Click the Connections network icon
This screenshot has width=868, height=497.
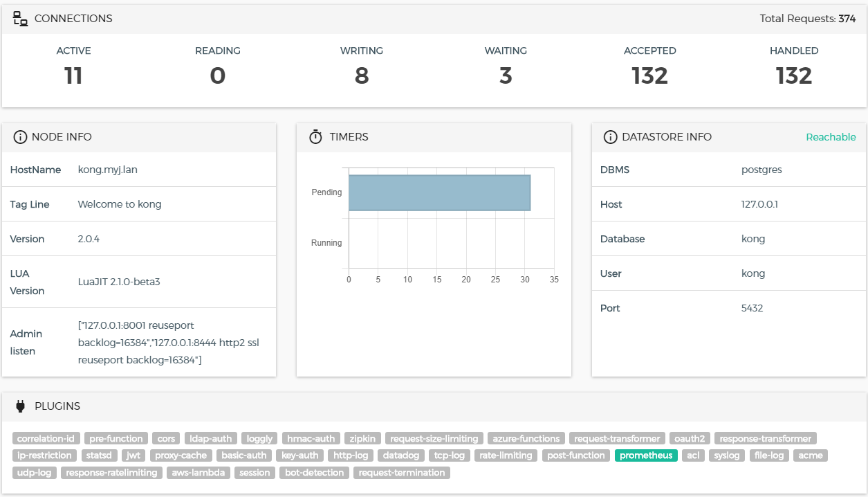click(20, 19)
